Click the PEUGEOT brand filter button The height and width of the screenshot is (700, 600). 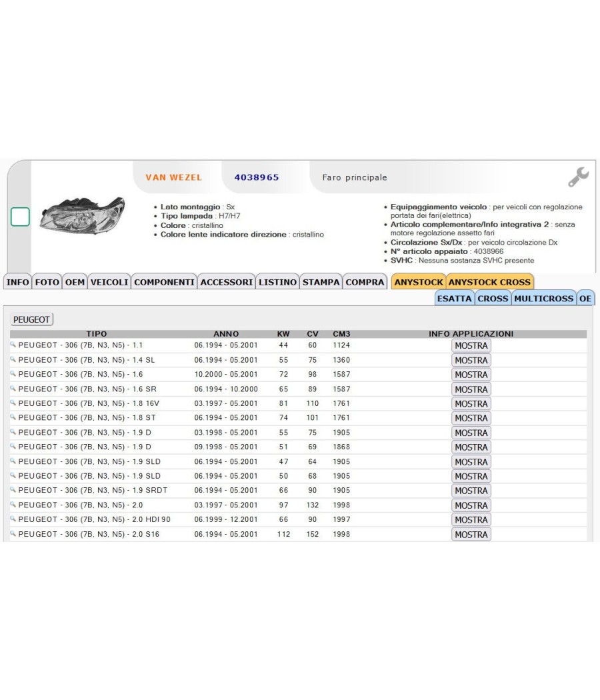click(x=31, y=319)
